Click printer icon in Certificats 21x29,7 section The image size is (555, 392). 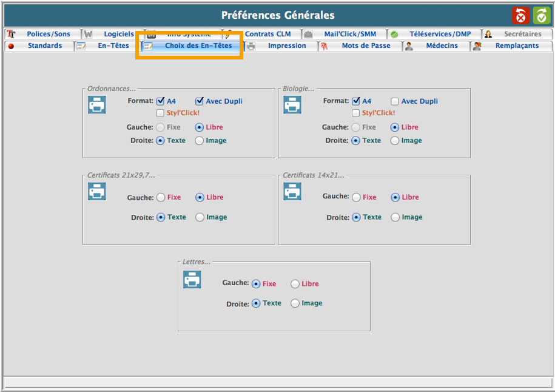point(97,192)
